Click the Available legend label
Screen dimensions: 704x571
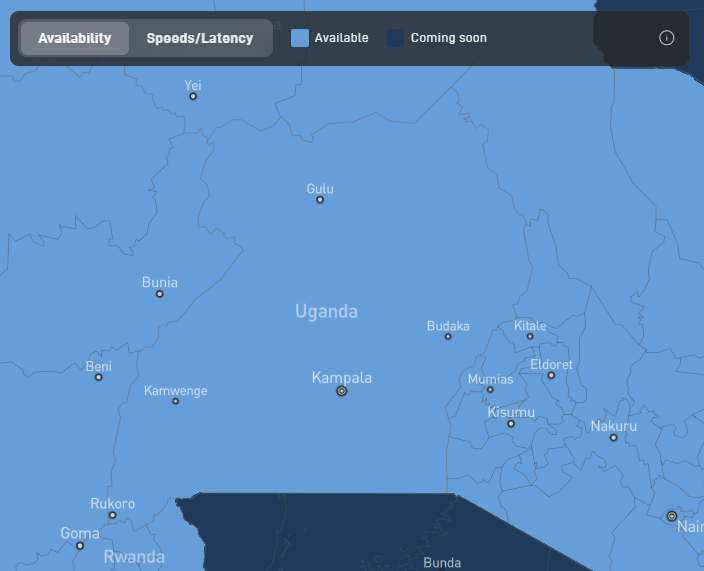(x=341, y=38)
